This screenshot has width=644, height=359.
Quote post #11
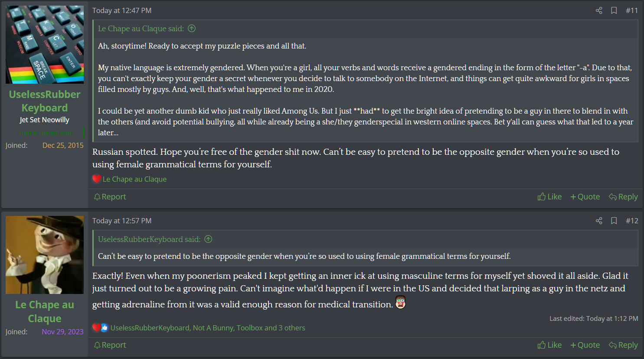pos(585,197)
